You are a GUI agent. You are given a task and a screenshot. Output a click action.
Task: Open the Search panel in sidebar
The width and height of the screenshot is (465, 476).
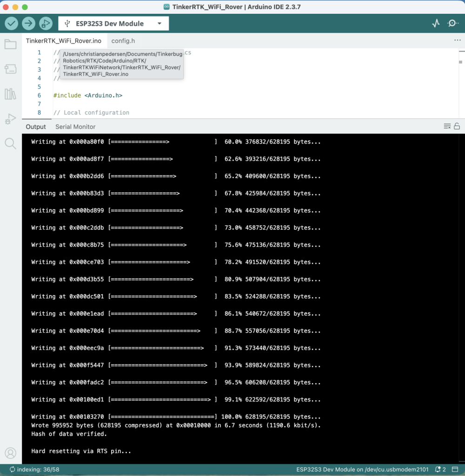10,143
